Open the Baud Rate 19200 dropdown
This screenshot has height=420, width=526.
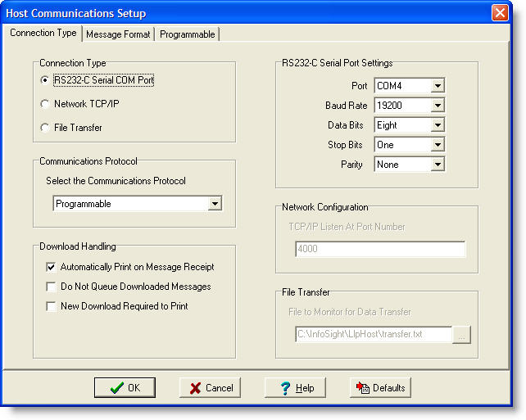pyautogui.click(x=438, y=106)
